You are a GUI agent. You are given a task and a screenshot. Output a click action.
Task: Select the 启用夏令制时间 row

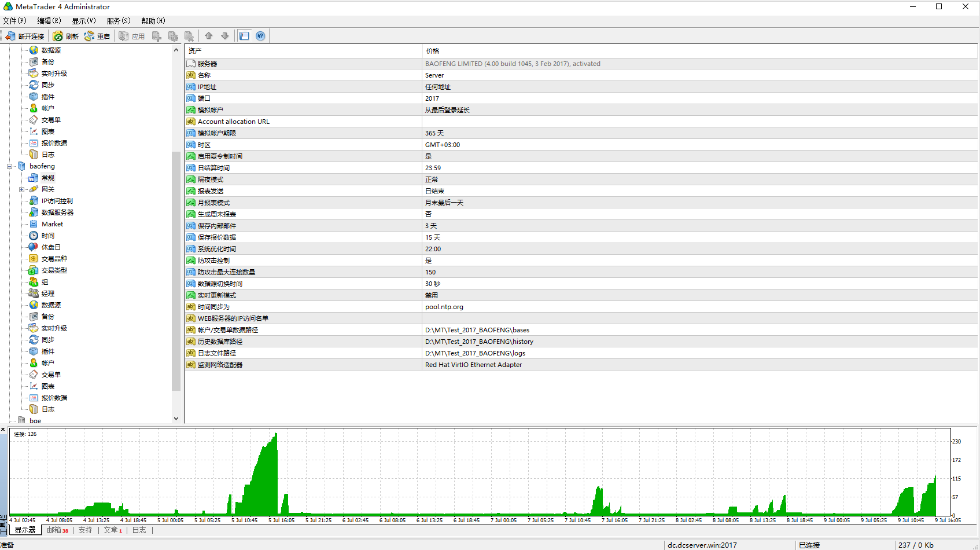tap(581, 156)
